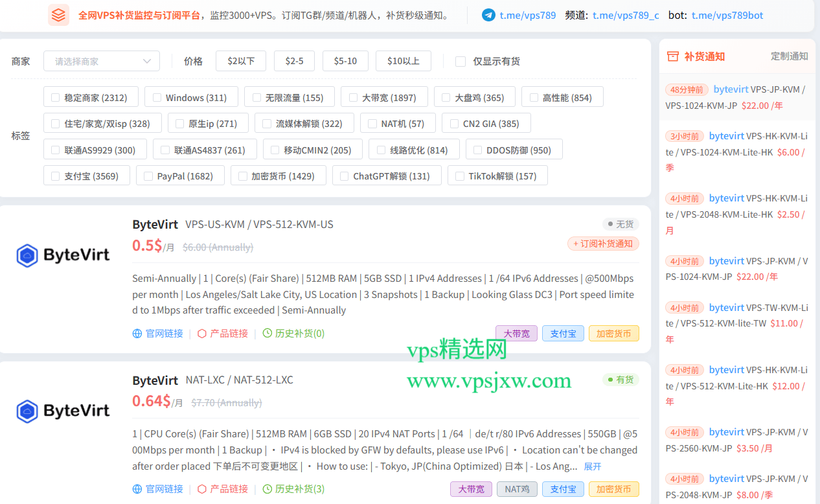
Task: Click ByteVirt title of VPS-US-KVM card
Action: [x=155, y=225]
